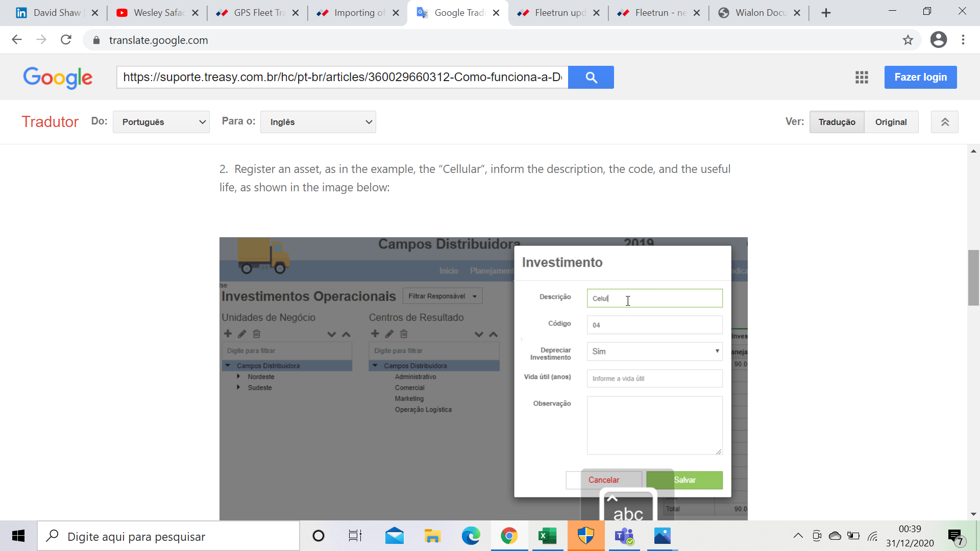Open Chrome profile avatar icon
Screen dimensions: 980x551
coord(938,40)
